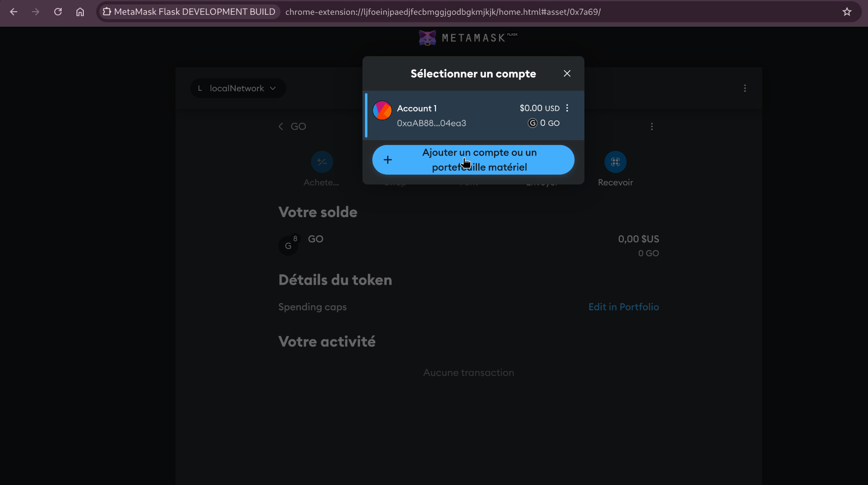The image size is (868, 485).
Task: Click the GO token icon under Votre solde
Action: click(x=289, y=245)
